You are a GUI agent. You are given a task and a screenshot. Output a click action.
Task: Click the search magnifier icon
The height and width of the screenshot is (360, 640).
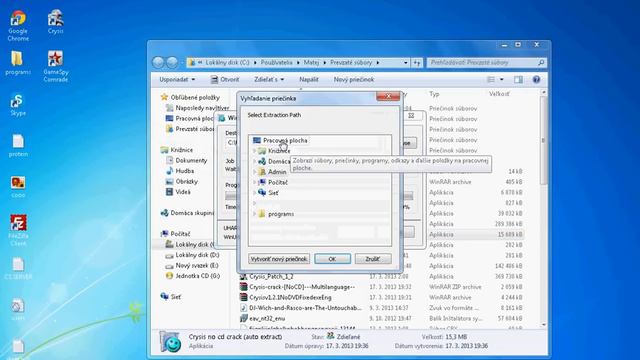(541, 62)
